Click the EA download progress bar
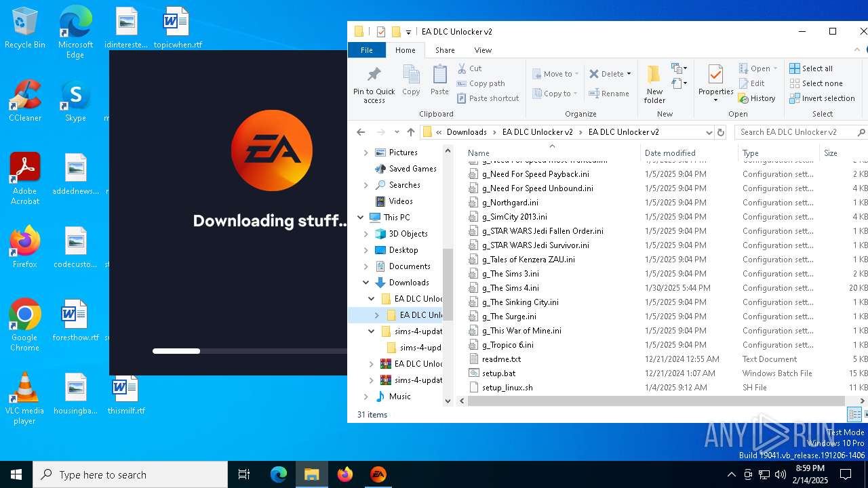 click(250, 351)
